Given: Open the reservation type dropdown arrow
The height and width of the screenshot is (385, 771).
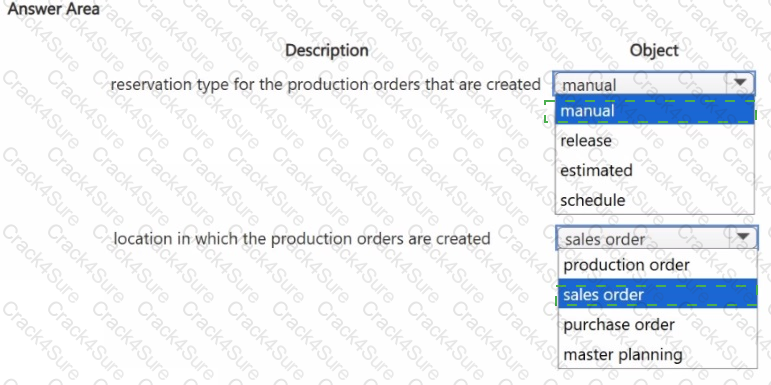Looking at the screenshot, I should (x=740, y=83).
